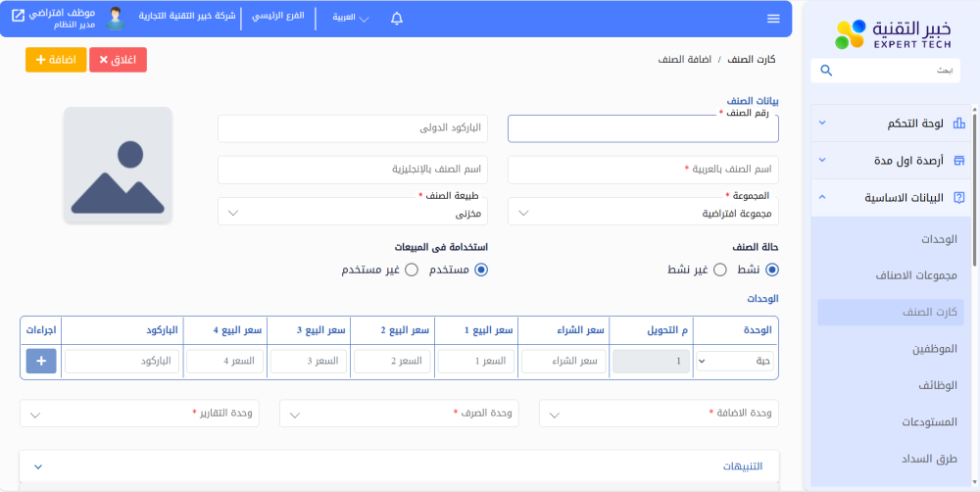This screenshot has width=980, height=492.
Task: Open مجموعات الاصناف in the sidebar
Action: 915,275
